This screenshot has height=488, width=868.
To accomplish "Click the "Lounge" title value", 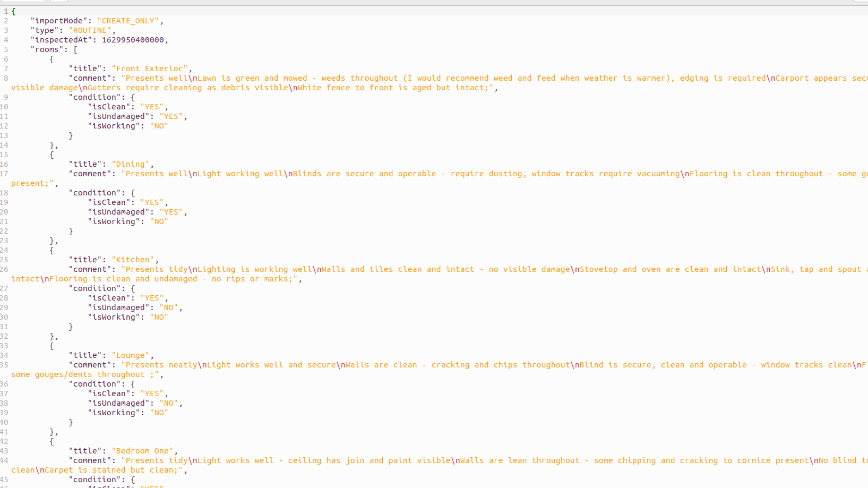I will [130, 355].
